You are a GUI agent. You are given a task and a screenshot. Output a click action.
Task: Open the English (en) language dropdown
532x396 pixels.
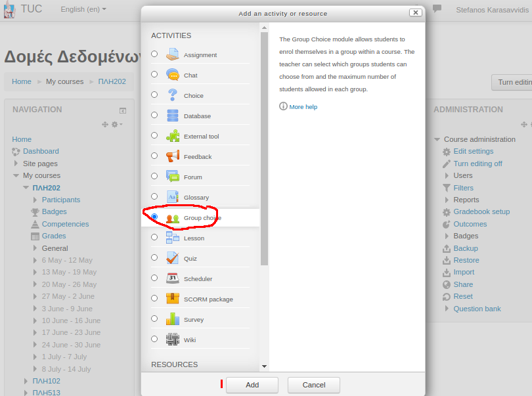[x=83, y=9]
